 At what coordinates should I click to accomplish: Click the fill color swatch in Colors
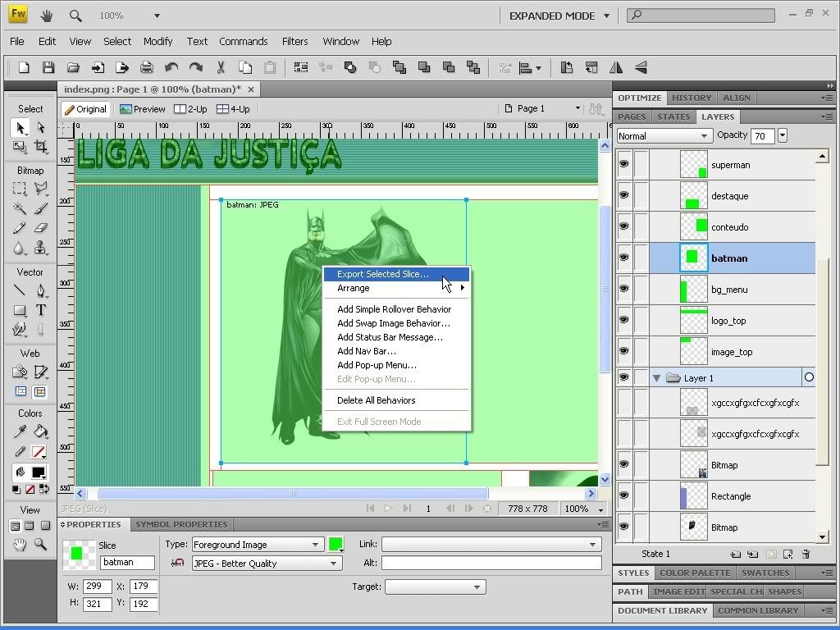39,472
